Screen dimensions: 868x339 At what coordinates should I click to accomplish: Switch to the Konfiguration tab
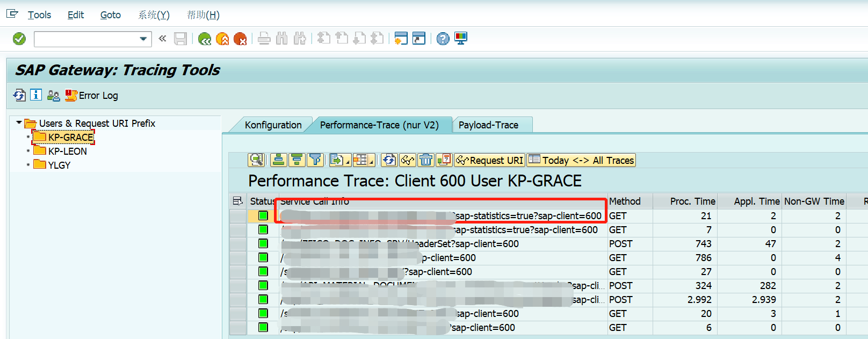coord(273,125)
